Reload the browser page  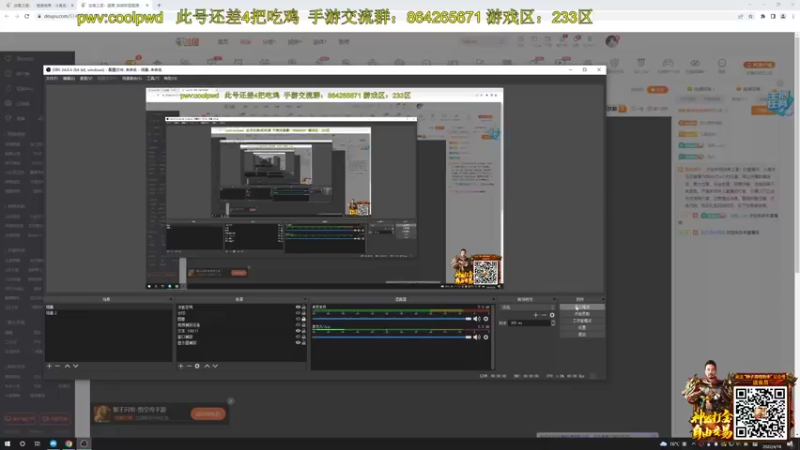27,16
